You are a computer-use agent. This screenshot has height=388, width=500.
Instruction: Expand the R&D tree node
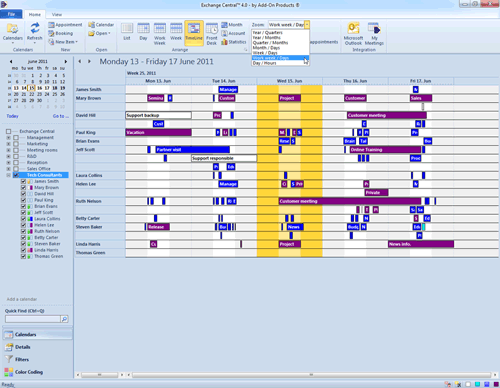pos(9,156)
